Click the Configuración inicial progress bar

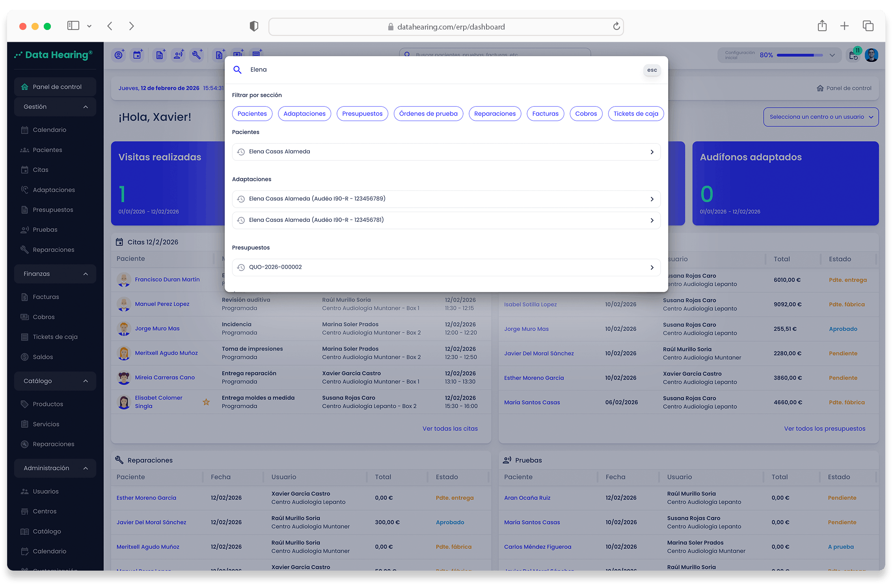[799, 55]
